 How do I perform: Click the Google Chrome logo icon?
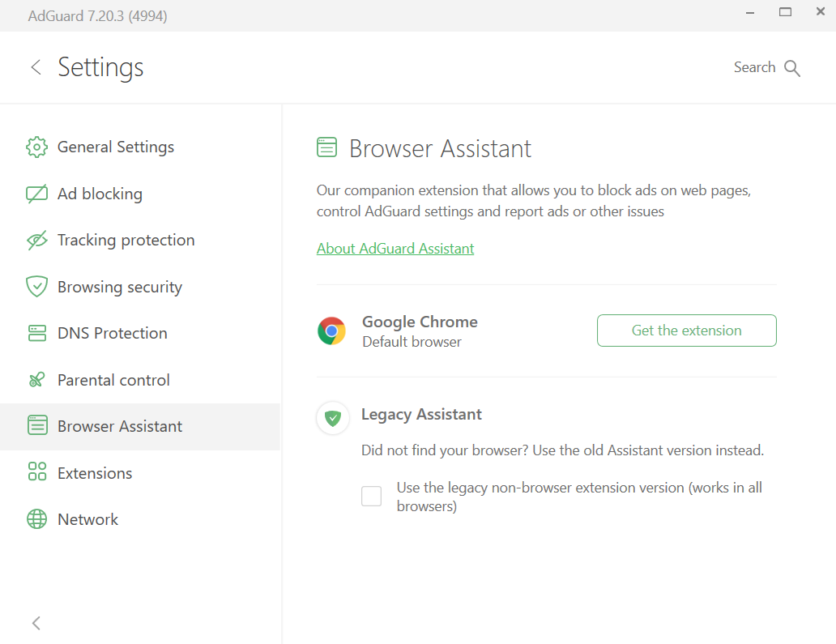(x=331, y=331)
